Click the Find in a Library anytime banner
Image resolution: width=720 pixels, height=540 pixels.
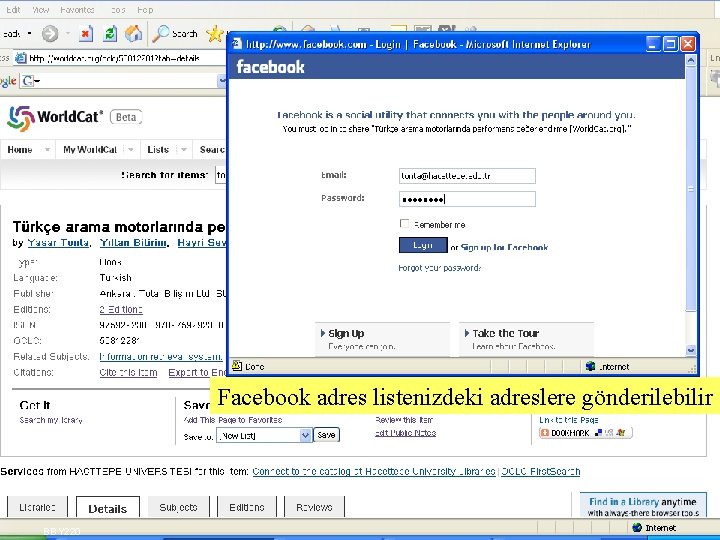pyautogui.click(x=643, y=506)
